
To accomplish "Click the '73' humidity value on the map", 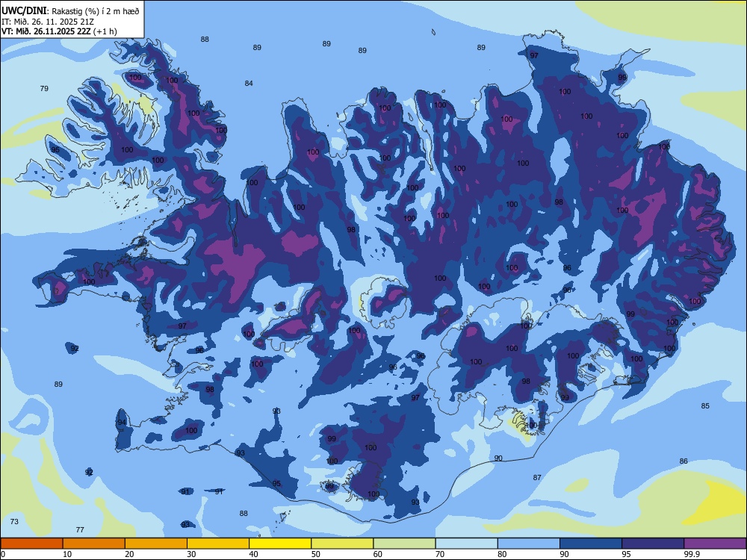I will point(14,521).
